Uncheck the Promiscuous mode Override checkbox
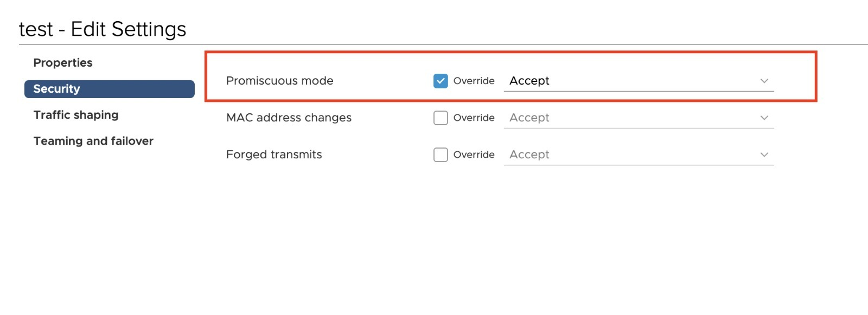Image resolution: width=868 pixels, height=315 pixels. (x=441, y=81)
